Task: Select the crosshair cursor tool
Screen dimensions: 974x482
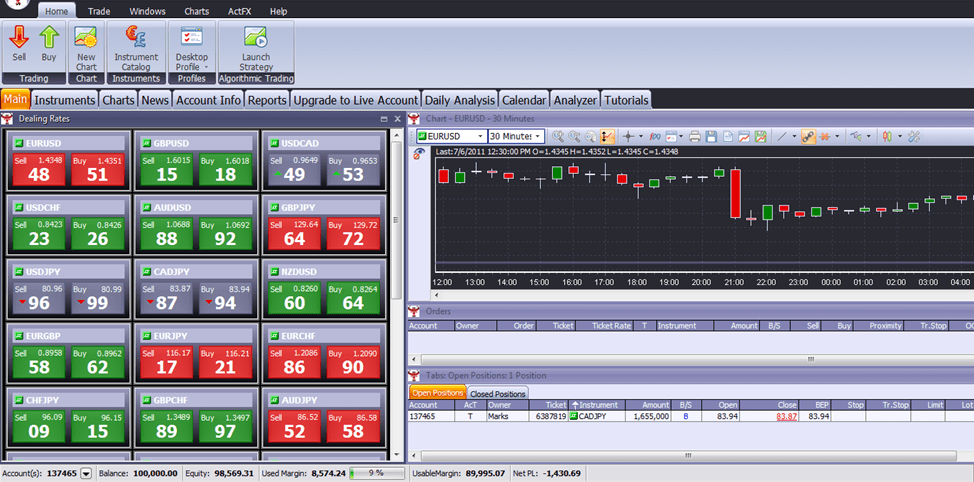Action: tap(628, 137)
